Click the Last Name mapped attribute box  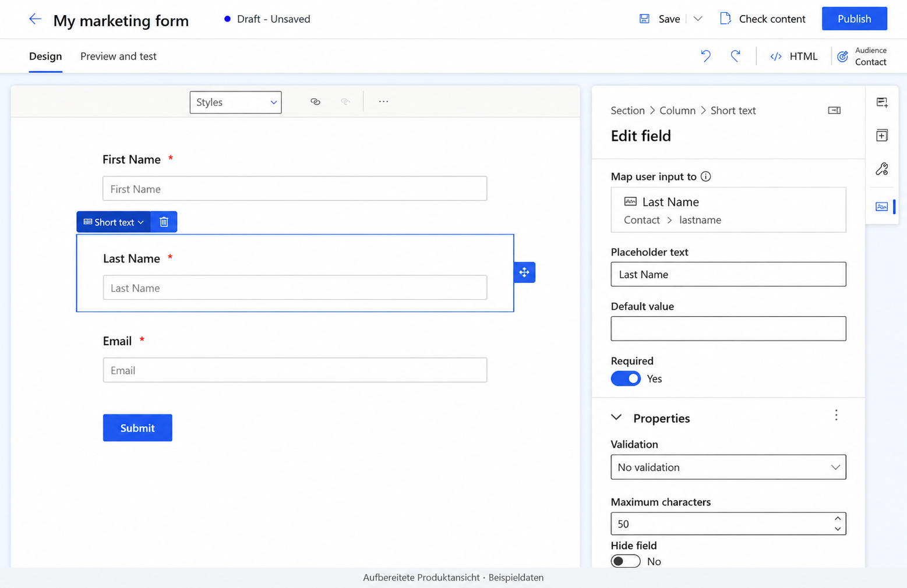click(x=728, y=210)
